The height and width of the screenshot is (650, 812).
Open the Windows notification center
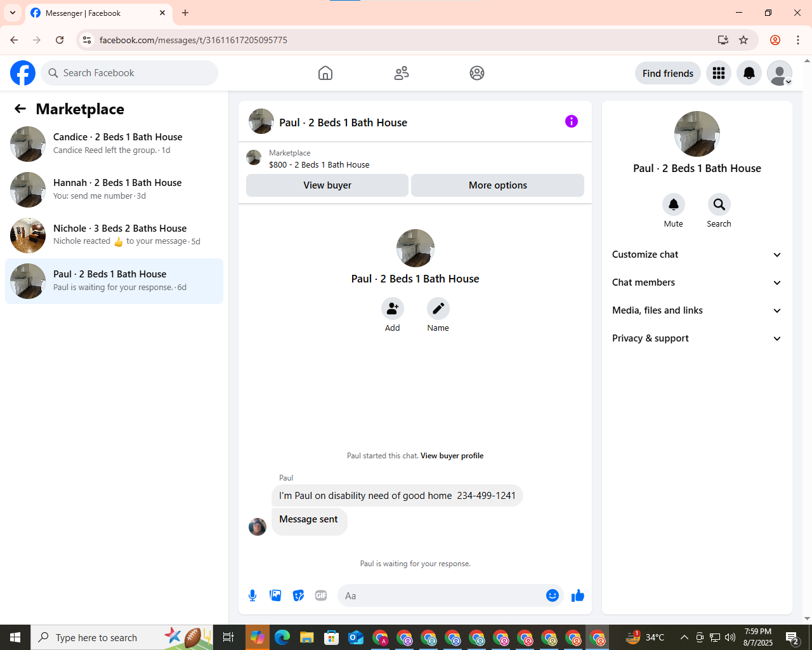click(792, 637)
